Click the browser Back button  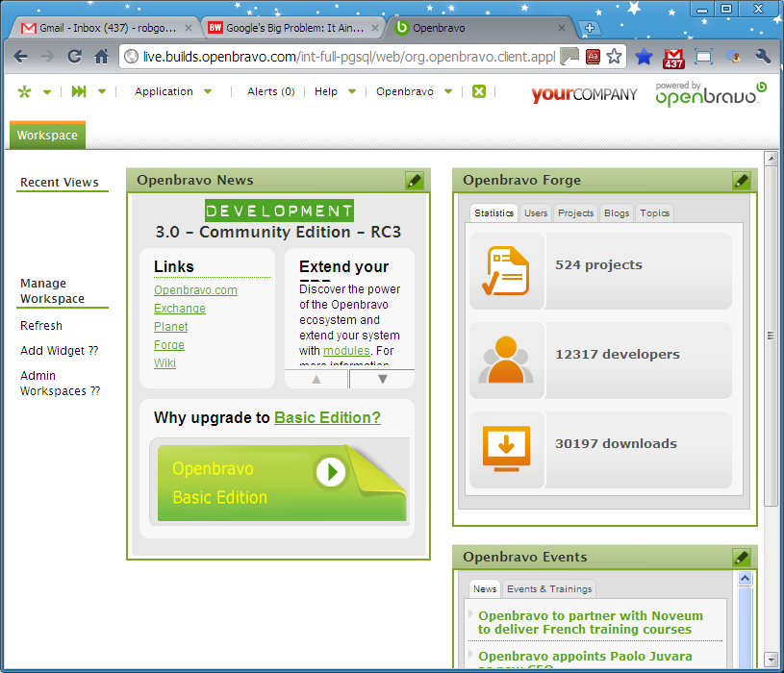click(x=20, y=57)
